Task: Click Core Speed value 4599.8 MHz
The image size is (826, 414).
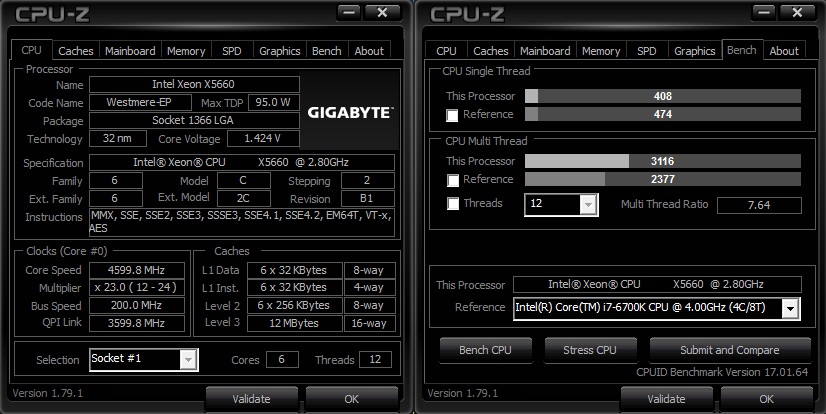Action: click(x=136, y=270)
